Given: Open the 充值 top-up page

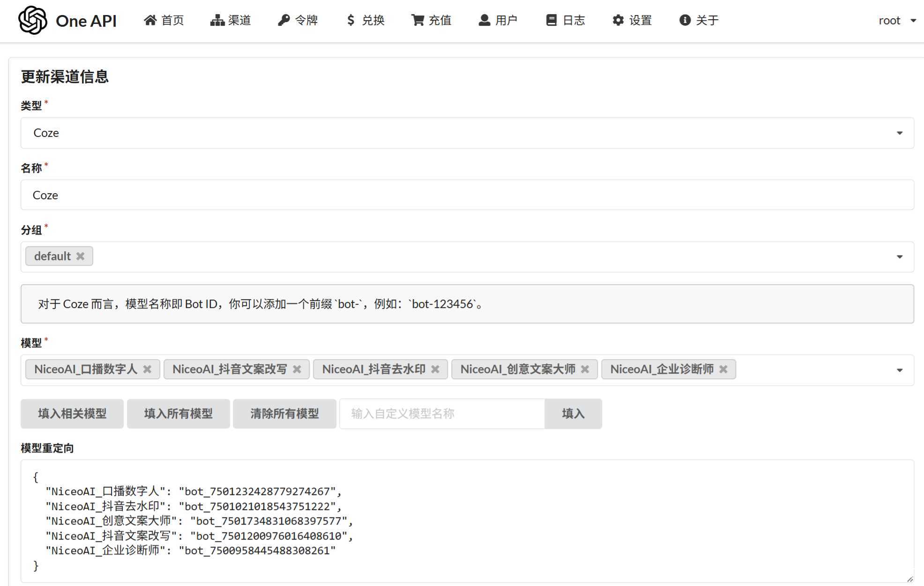Looking at the screenshot, I should tap(431, 20).
